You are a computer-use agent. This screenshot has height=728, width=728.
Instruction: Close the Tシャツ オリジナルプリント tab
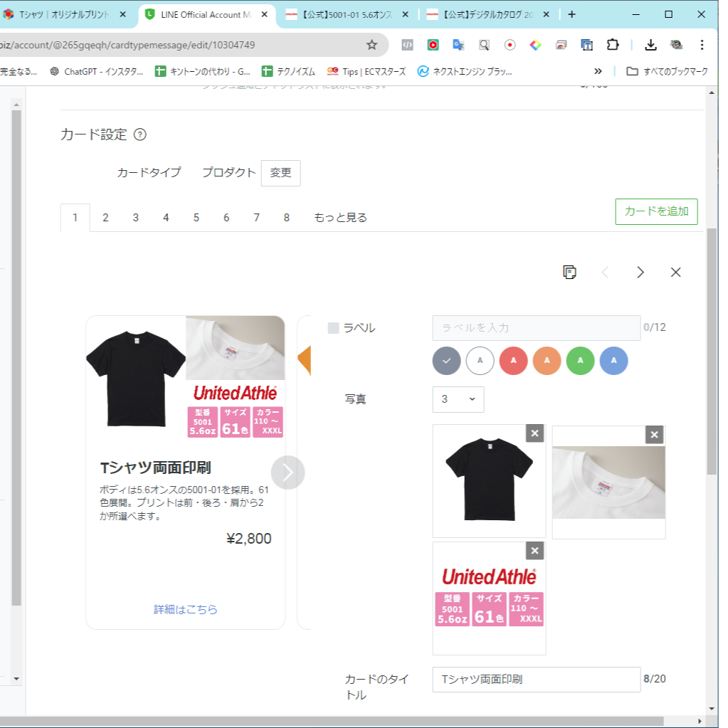(122, 14)
